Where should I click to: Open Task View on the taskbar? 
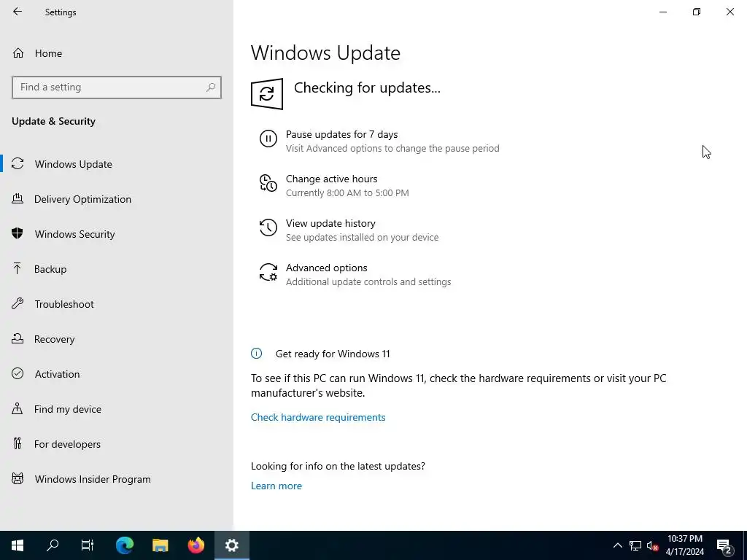(88, 545)
